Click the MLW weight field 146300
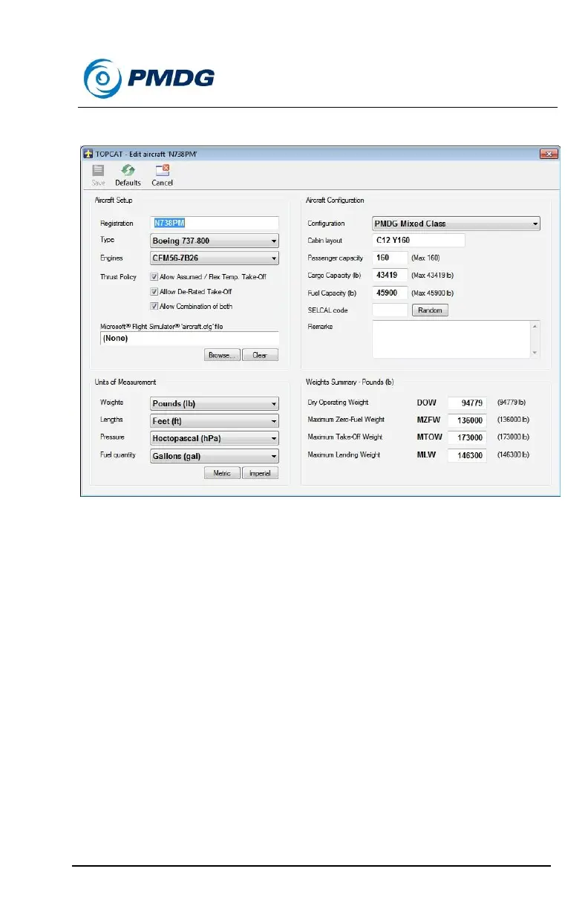The height and width of the screenshot is (909, 588). 467,455
